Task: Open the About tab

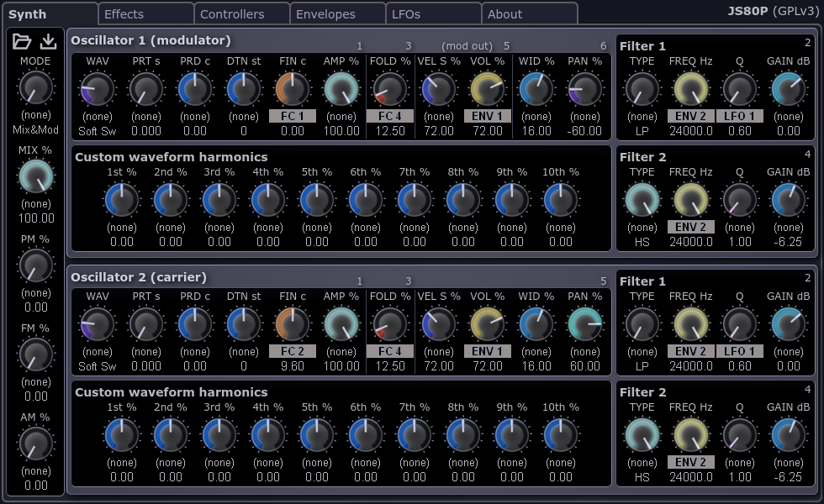Action: [x=529, y=13]
